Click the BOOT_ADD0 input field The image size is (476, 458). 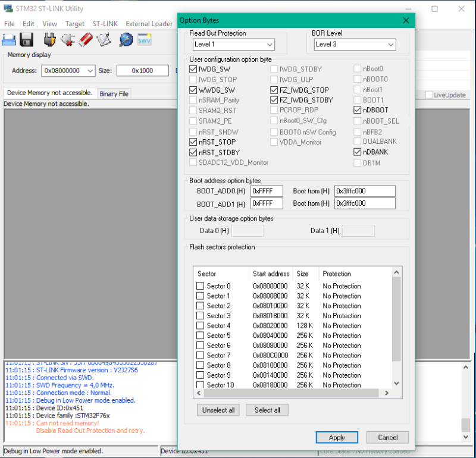click(x=267, y=191)
